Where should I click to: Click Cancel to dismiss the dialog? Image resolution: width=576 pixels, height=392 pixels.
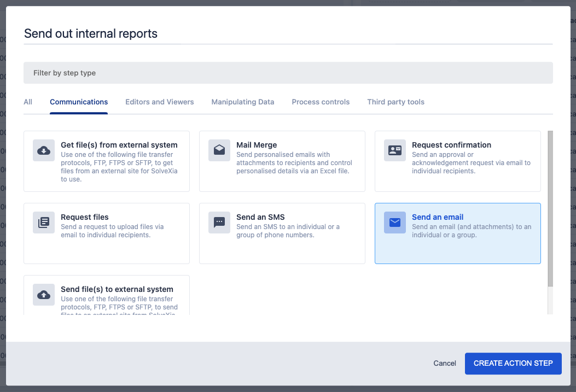click(445, 364)
